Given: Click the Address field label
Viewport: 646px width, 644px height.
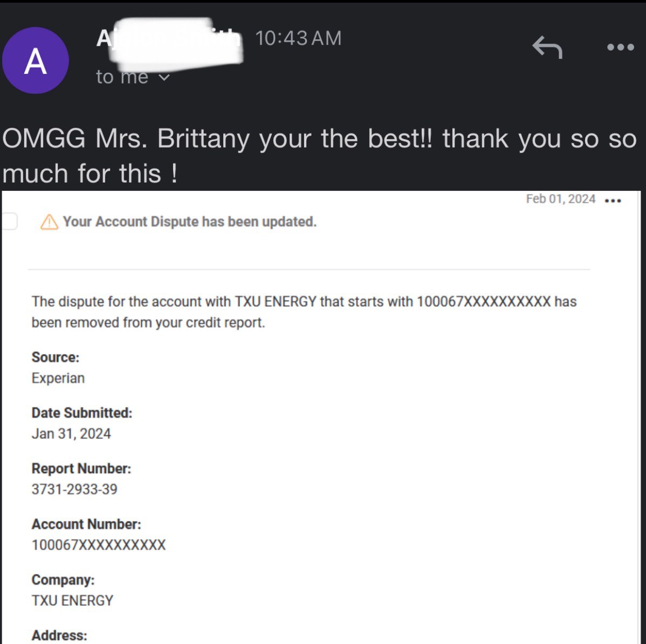Looking at the screenshot, I should click(59, 635).
